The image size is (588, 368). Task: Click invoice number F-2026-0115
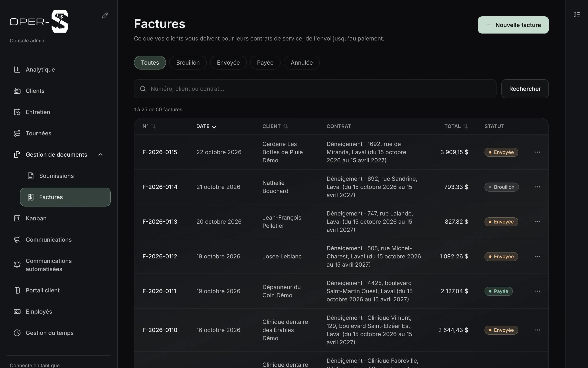160,152
